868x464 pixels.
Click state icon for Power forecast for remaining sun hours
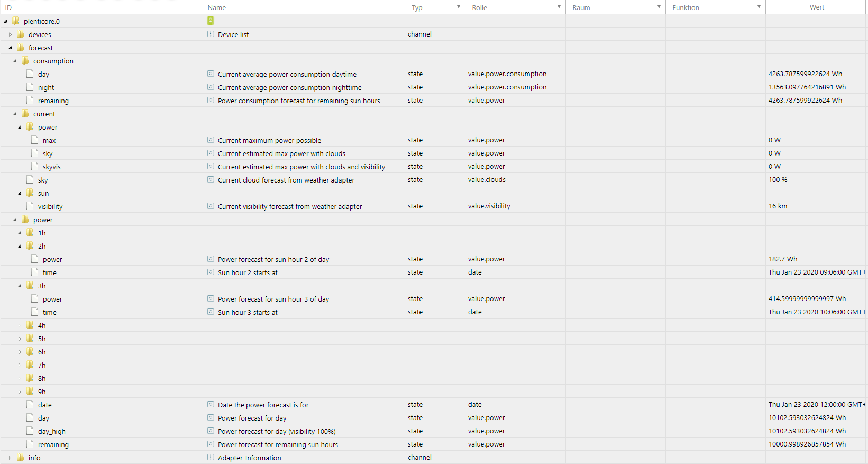(x=211, y=444)
